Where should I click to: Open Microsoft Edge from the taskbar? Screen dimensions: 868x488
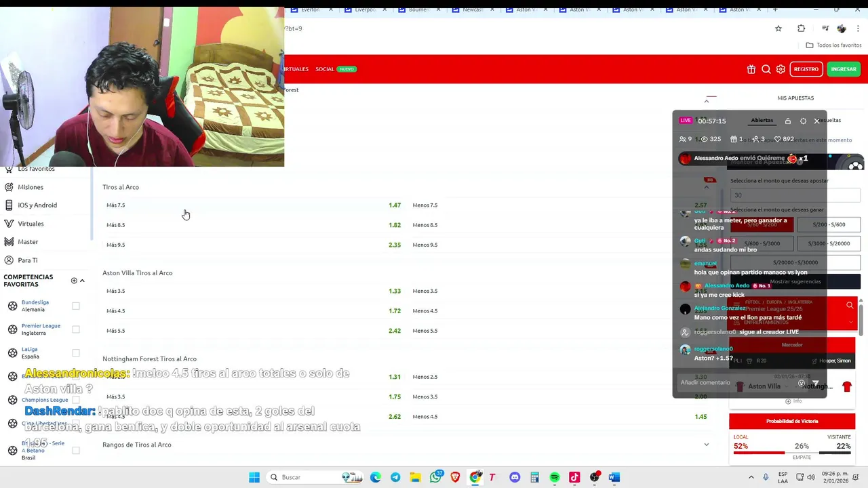[376, 477]
